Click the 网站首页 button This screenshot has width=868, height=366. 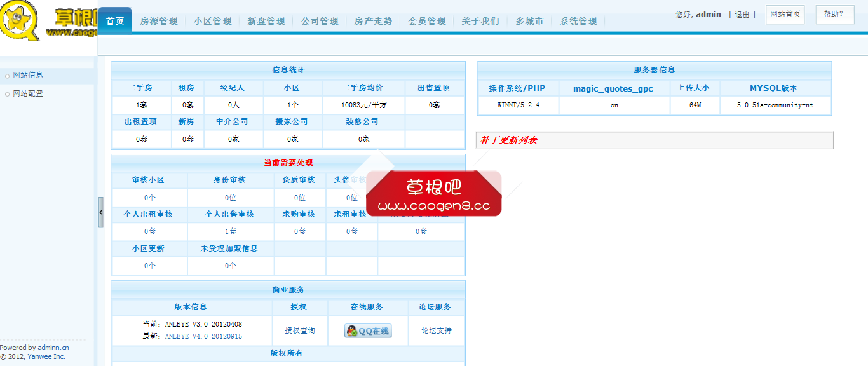(785, 14)
